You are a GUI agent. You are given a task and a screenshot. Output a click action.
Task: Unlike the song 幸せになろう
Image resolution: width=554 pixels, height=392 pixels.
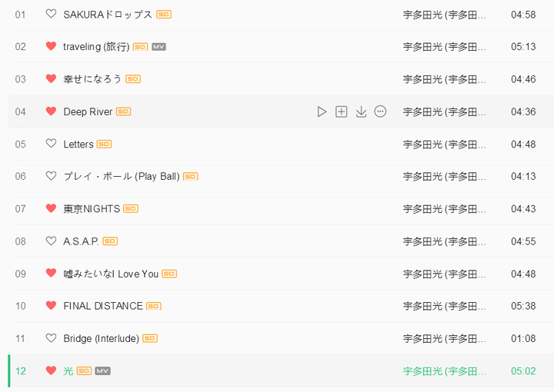[52, 78]
